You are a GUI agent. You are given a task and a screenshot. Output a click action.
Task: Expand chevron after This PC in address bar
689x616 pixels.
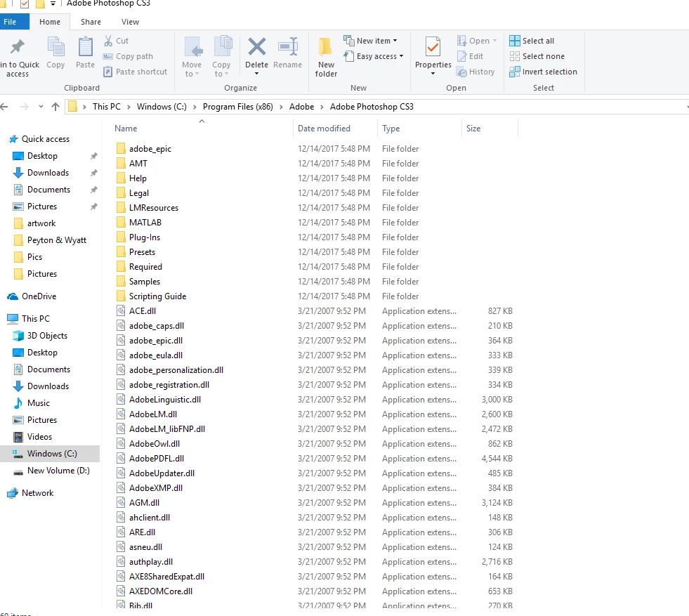tap(129, 107)
